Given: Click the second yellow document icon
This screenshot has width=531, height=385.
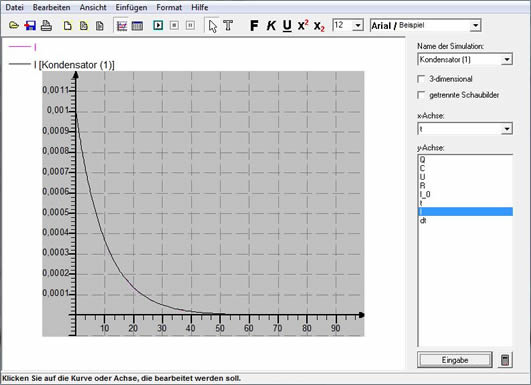Looking at the screenshot, I should [84, 25].
